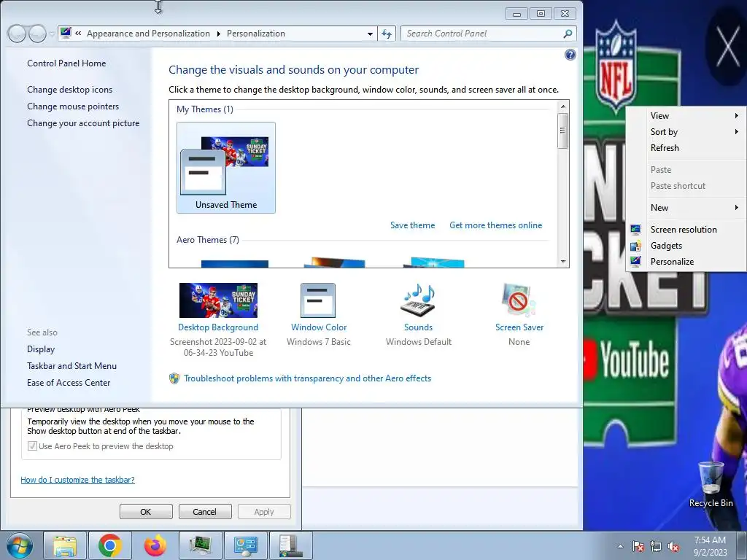Open Change your account picture link

point(83,123)
